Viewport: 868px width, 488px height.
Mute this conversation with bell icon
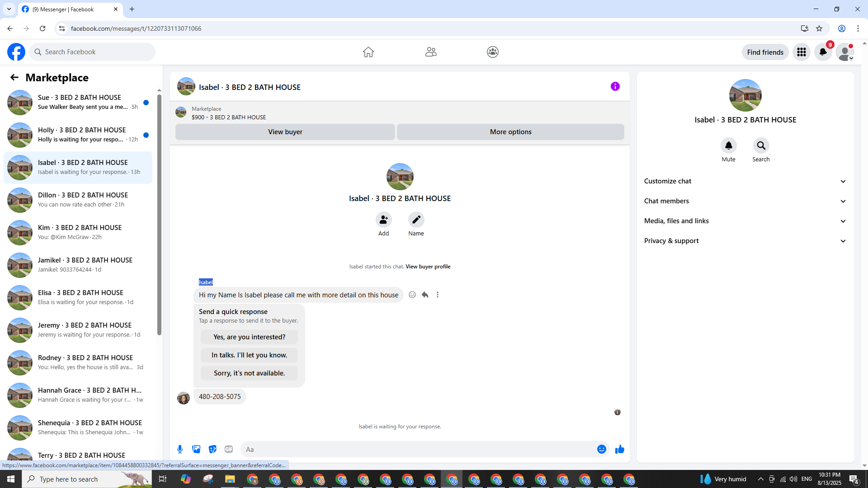tap(728, 145)
